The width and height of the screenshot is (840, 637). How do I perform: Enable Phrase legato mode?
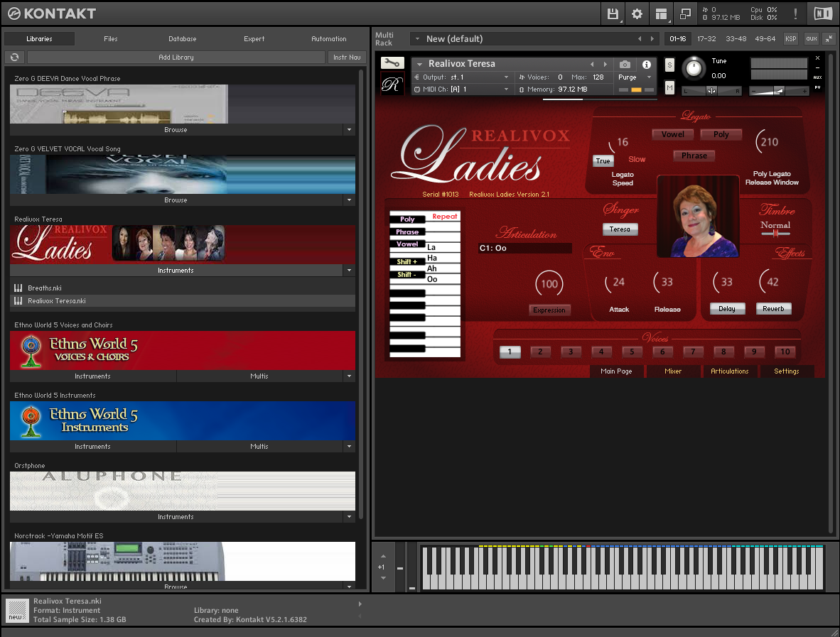click(x=694, y=156)
